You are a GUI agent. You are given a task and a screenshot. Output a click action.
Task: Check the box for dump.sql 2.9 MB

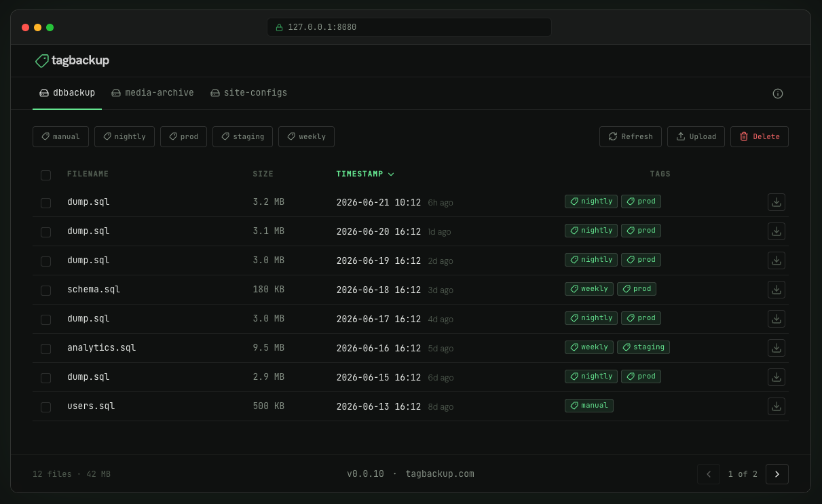pos(45,378)
